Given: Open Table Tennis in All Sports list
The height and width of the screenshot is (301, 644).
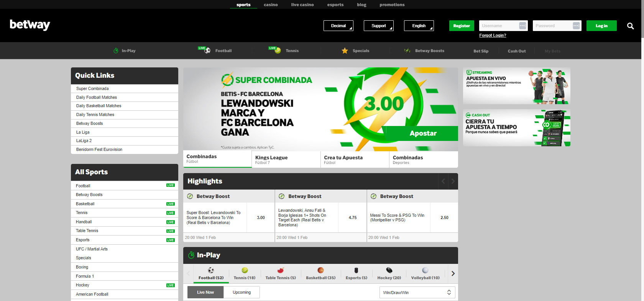Looking at the screenshot, I should 125,231.
